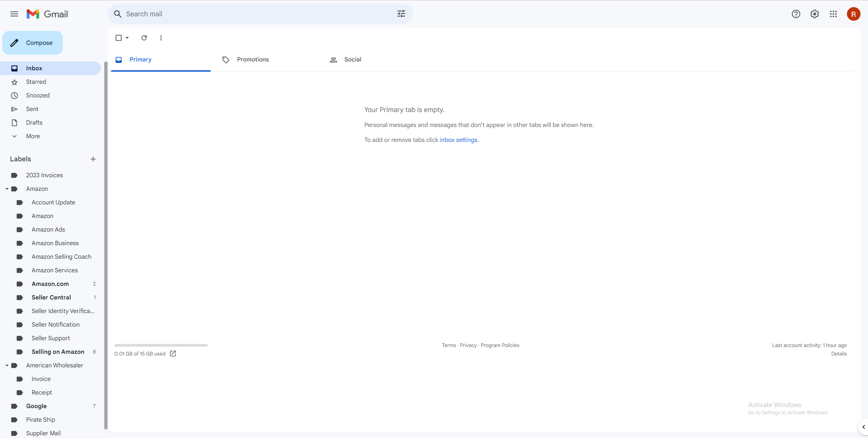This screenshot has width=868, height=438.
Task: Focus the Search mail field
Action: click(x=260, y=14)
